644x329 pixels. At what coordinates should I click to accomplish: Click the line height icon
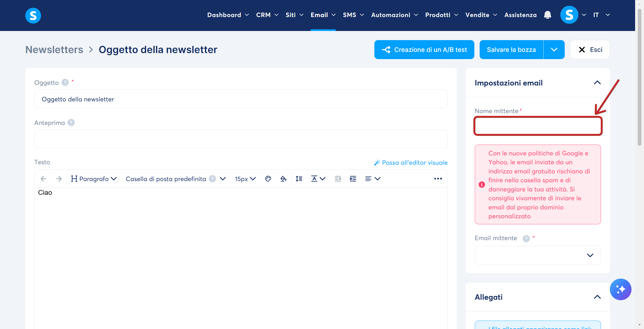coord(299,179)
